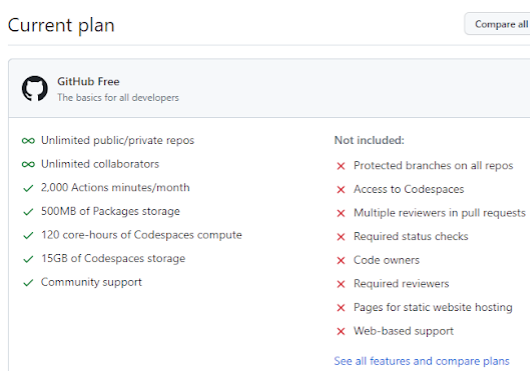The image size is (530, 371).
Task: Click red X beside Multiple reviewers in pull requests
Action: click(x=341, y=213)
